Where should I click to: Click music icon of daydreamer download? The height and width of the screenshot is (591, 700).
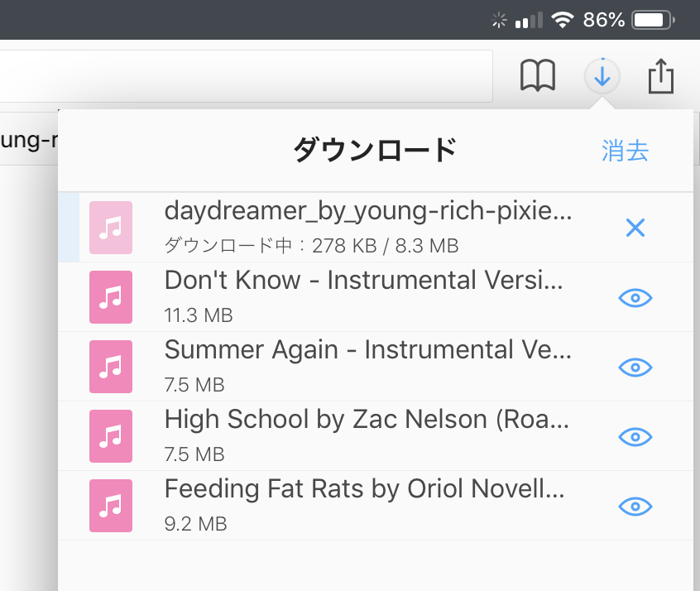click(x=111, y=228)
